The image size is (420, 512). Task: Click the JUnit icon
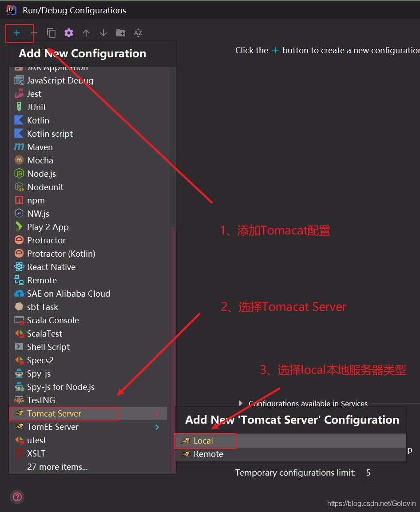19,107
